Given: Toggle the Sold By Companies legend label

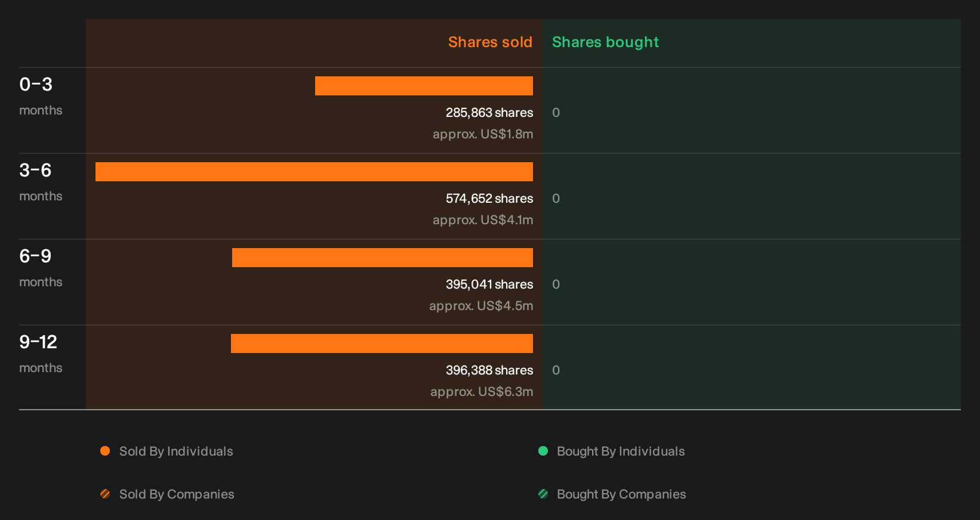Looking at the screenshot, I should pos(177,494).
